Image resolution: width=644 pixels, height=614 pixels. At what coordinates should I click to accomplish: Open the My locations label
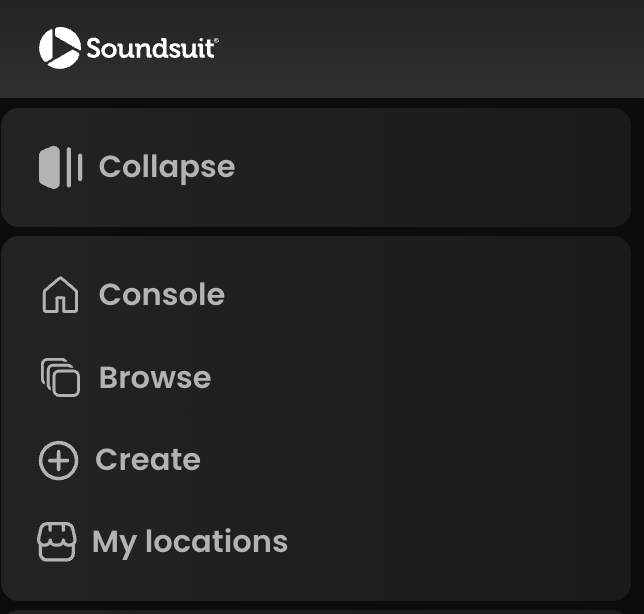point(189,542)
